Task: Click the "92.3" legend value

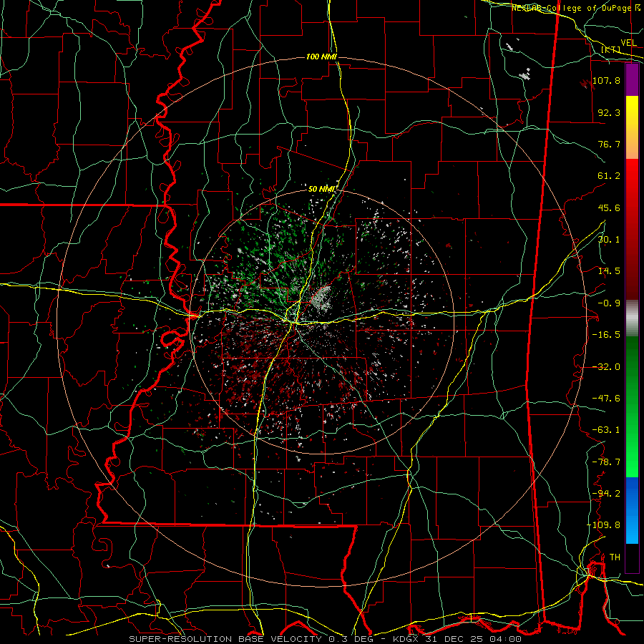Action: (x=609, y=112)
